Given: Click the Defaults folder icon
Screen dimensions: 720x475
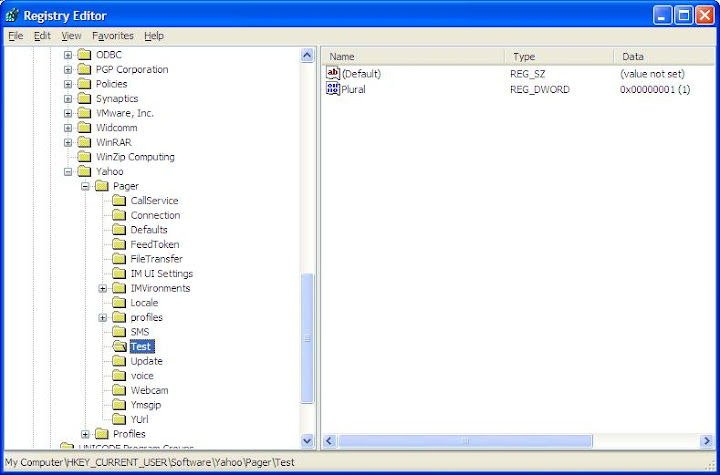Looking at the screenshot, I should click(x=119, y=230).
